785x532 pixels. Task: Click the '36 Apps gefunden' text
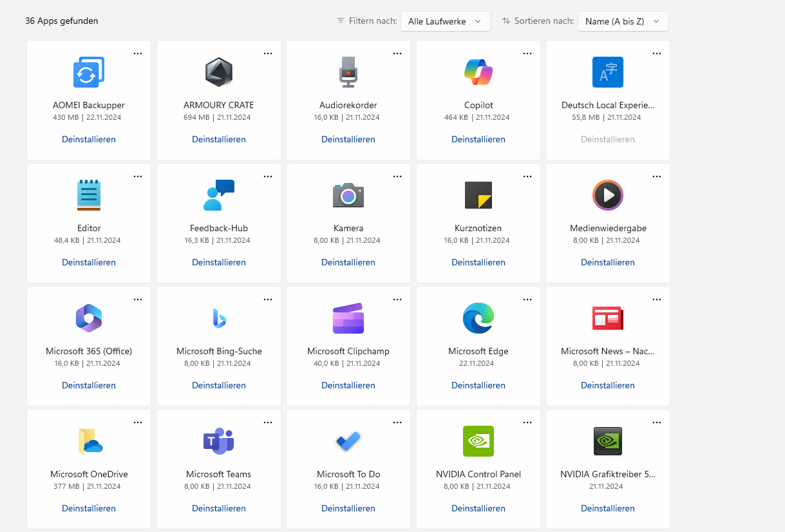click(x=62, y=21)
